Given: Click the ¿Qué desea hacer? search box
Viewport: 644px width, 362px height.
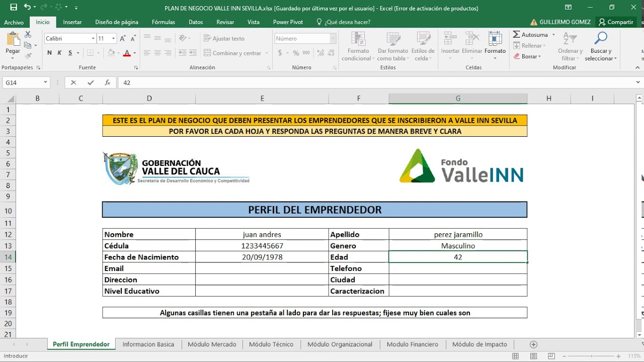Looking at the screenshot, I should coord(343,22).
